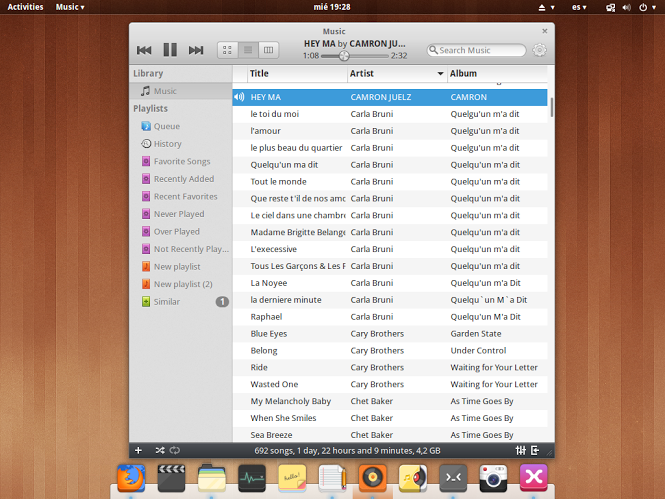Open the power menu in top bar

[647, 7]
